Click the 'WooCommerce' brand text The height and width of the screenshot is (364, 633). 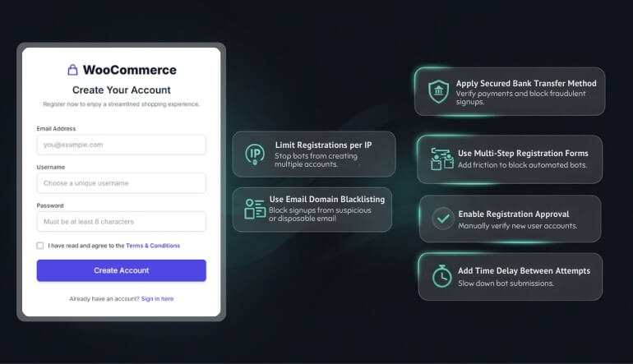[130, 70]
